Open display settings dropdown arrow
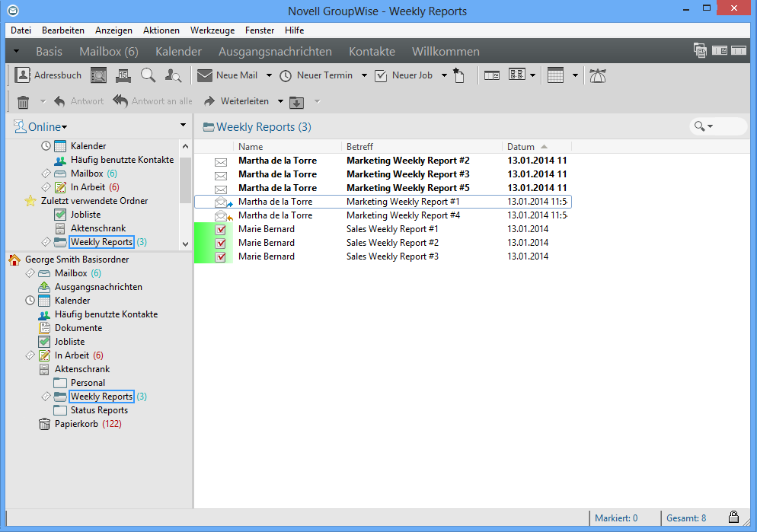 pos(532,75)
